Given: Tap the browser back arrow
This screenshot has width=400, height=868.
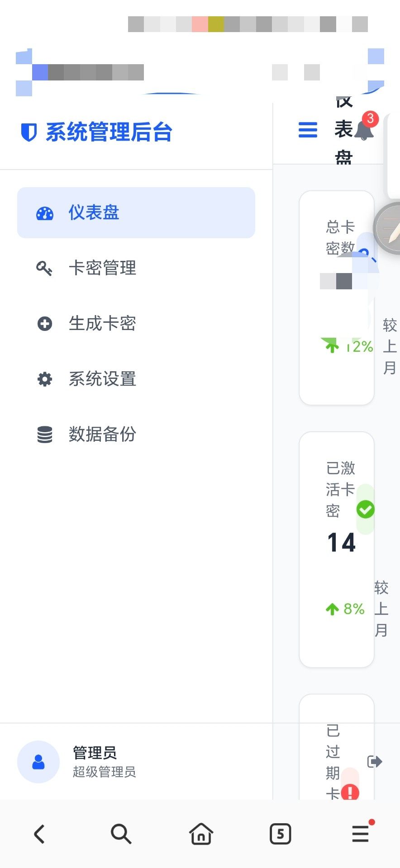Looking at the screenshot, I should pos(40,834).
